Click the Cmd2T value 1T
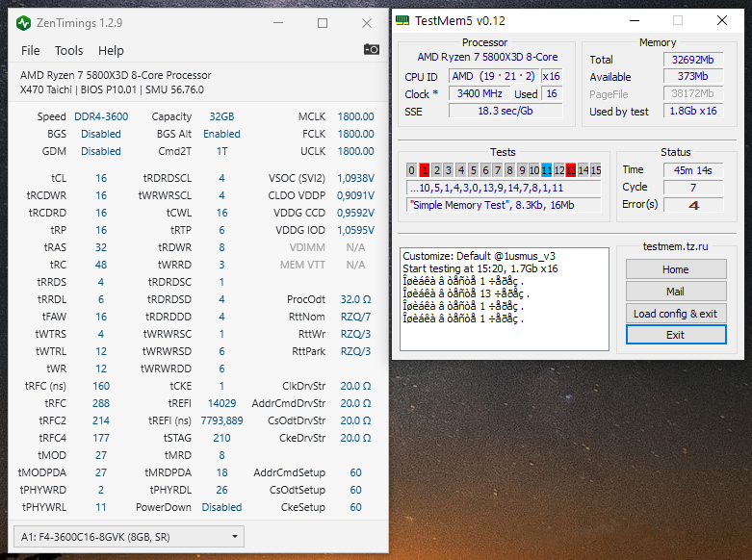The width and height of the screenshot is (752, 560). (221, 151)
